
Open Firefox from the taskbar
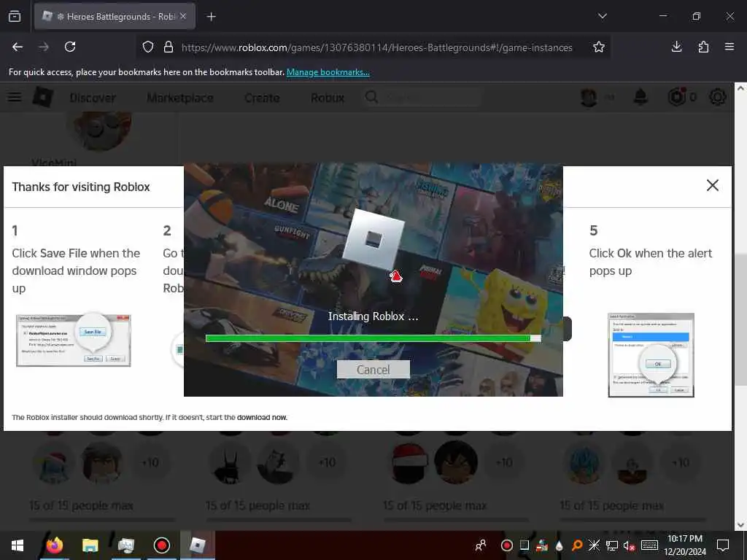coord(54,545)
